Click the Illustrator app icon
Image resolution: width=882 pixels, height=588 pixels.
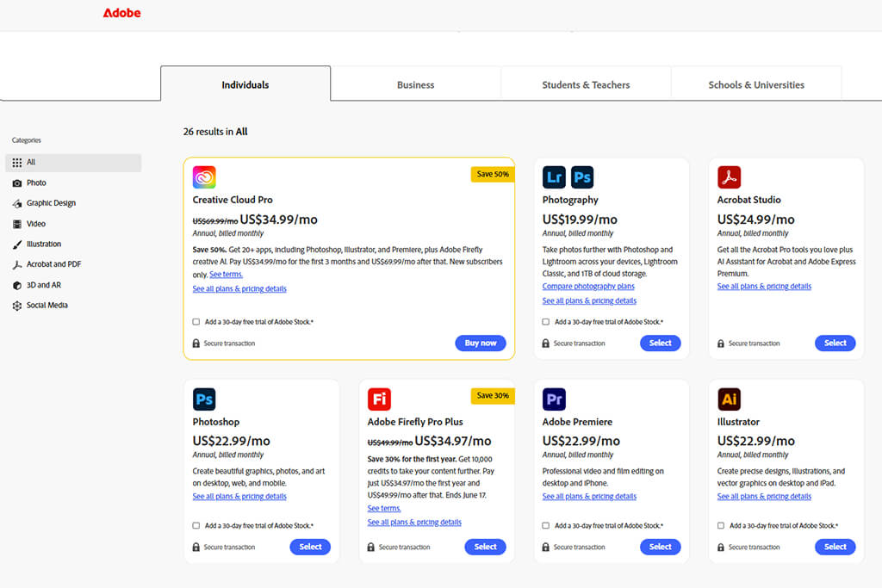[729, 399]
